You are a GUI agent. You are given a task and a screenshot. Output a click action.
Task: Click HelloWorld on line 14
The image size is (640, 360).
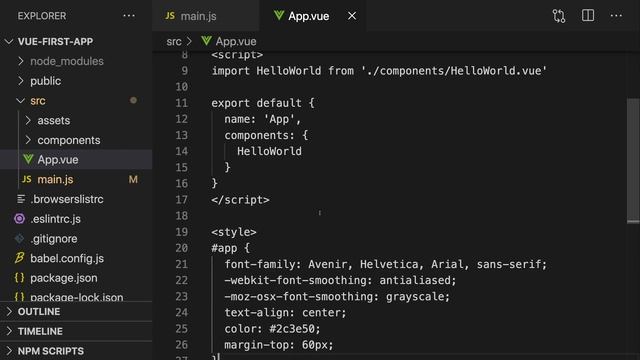pos(269,151)
